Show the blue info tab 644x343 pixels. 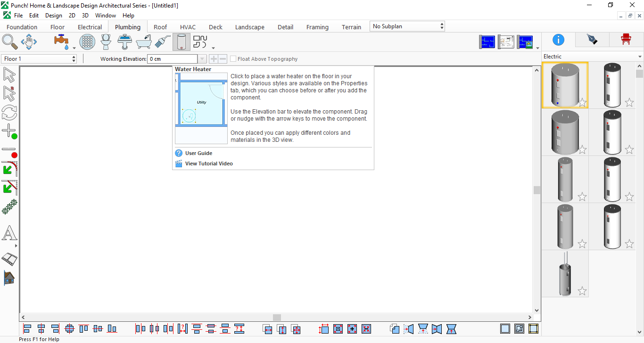(x=558, y=40)
